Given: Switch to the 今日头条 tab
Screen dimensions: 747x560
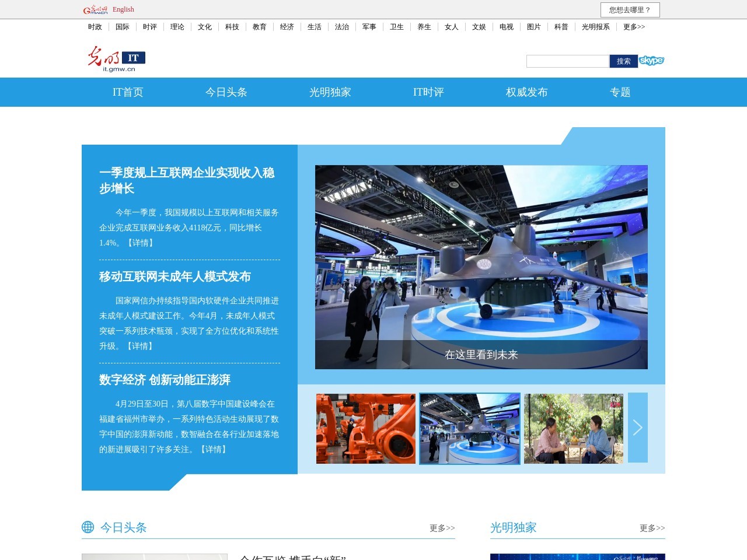Looking at the screenshot, I should click(225, 92).
